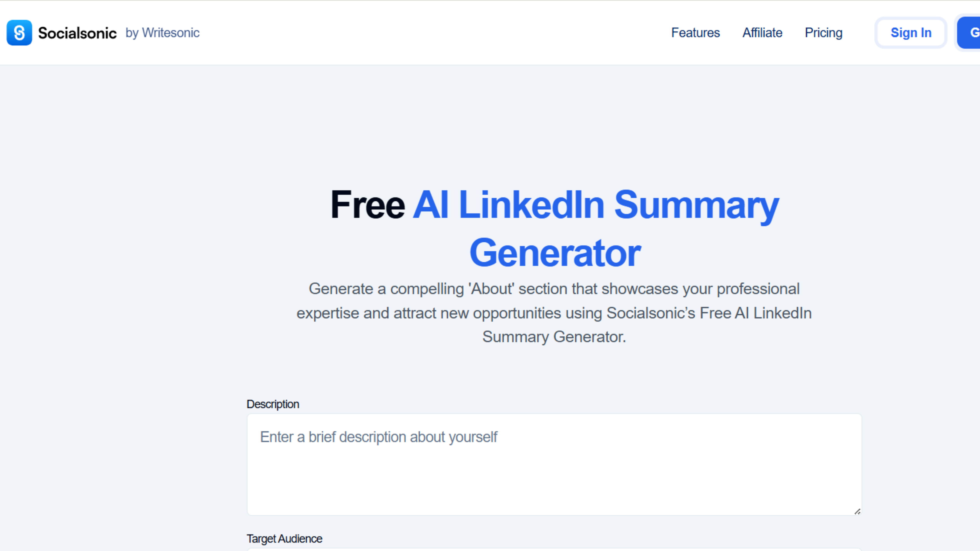Click the resize handle of the Description box
Image resolution: width=980 pixels, height=551 pixels.
tap(857, 512)
